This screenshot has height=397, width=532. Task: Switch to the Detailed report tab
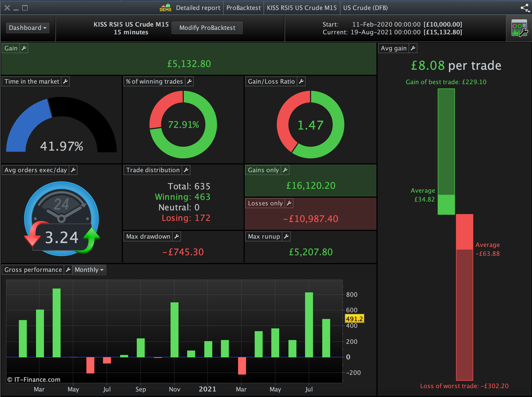point(198,8)
